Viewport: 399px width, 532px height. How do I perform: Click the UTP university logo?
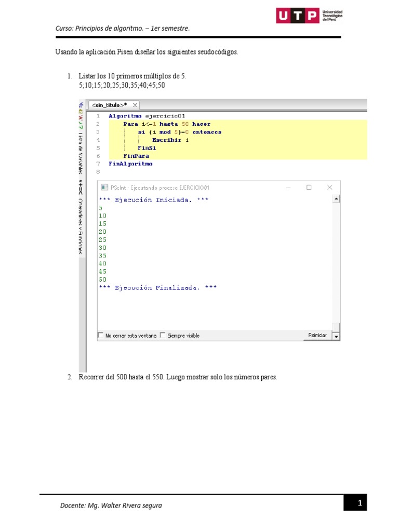(x=309, y=16)
